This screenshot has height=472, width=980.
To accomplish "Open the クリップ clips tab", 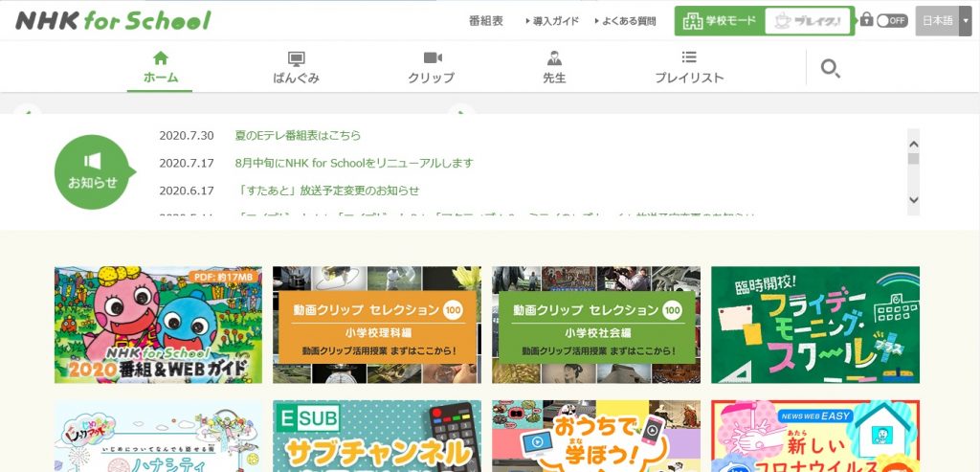I will 432,68.
